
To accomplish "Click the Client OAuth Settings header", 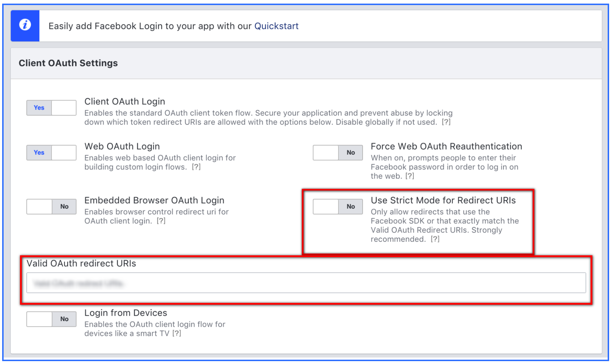I will coord(68,63).
